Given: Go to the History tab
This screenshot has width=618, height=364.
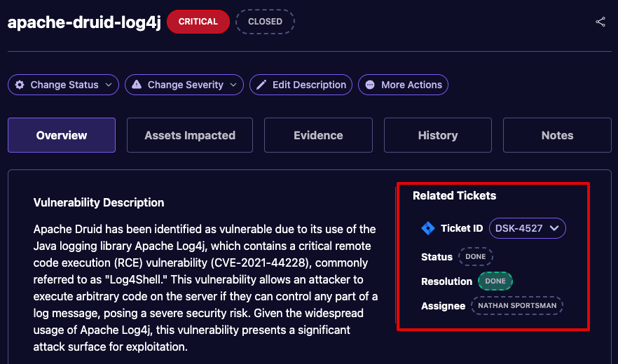Looking at the screenshot, I should [x=438, y=135].
